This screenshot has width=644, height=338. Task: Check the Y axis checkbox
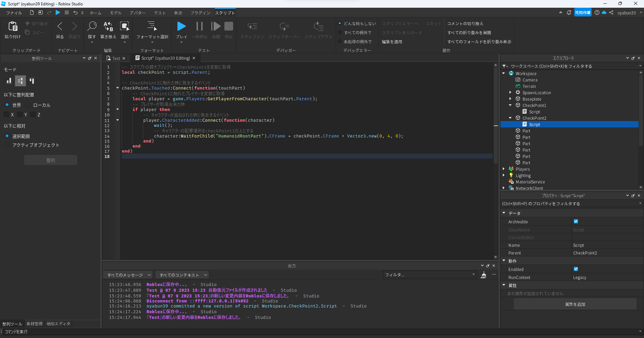pyautogui.click(x=20, y=114)
